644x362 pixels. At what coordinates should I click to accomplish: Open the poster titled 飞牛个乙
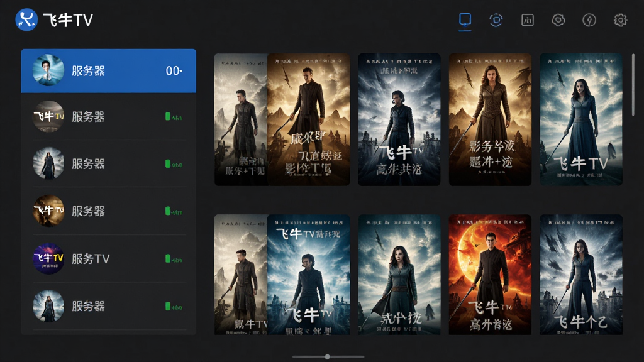pos(581,275)
